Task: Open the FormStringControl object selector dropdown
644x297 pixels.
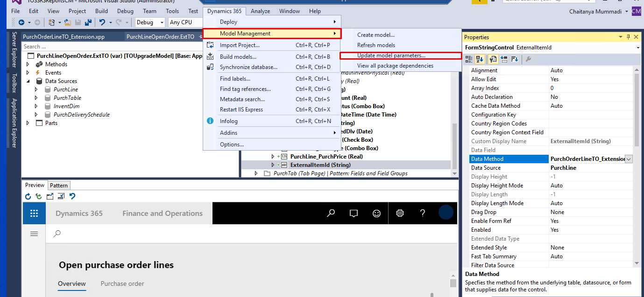Action: (x=638, y=48)
